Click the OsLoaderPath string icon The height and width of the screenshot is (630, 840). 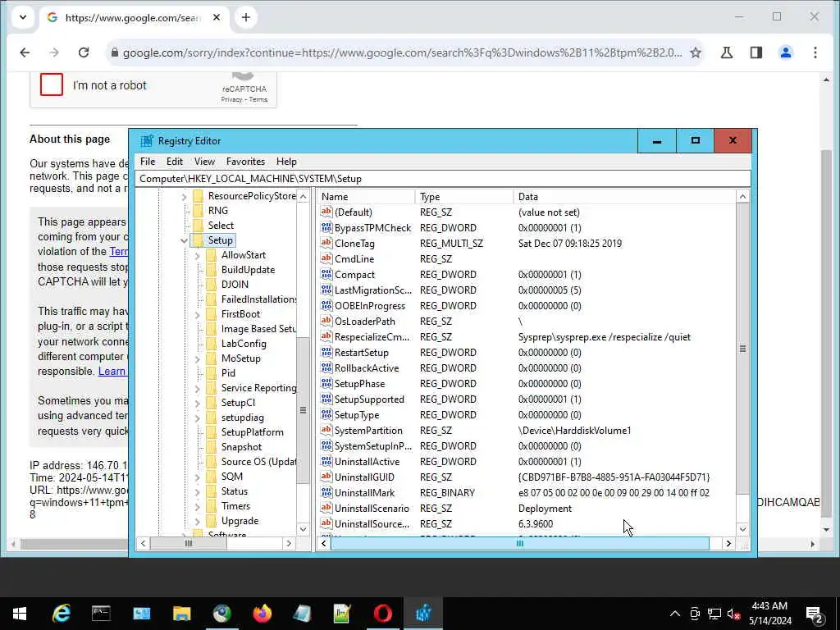(x=326, y=321)
